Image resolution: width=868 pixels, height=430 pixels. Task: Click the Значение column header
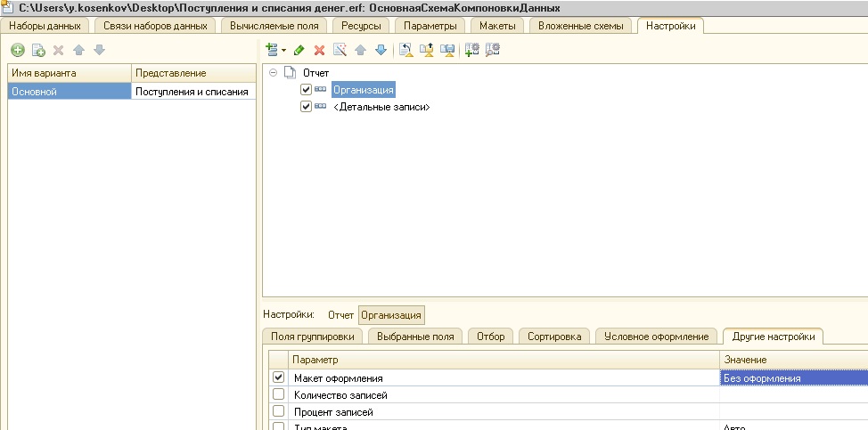coord(794,360)
